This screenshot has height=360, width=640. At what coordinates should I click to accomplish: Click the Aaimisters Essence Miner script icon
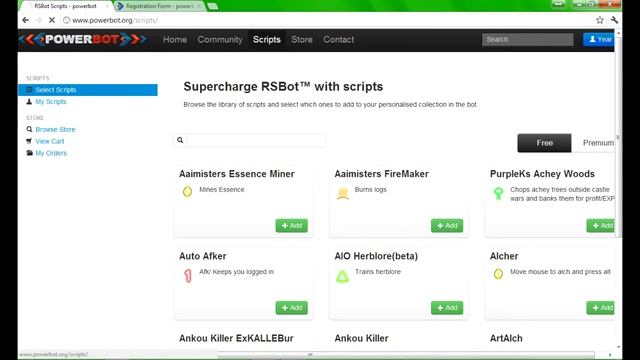pyautogui.click(x=187, y=191)
